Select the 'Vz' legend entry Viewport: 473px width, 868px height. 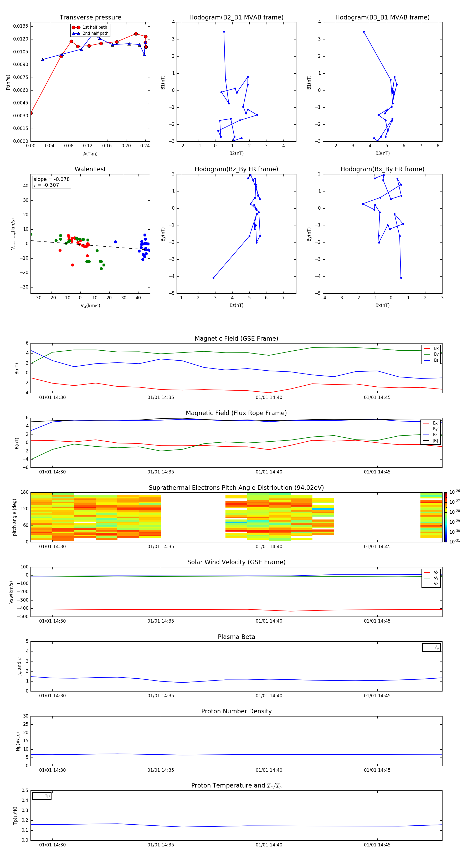(x=431, y=584)
